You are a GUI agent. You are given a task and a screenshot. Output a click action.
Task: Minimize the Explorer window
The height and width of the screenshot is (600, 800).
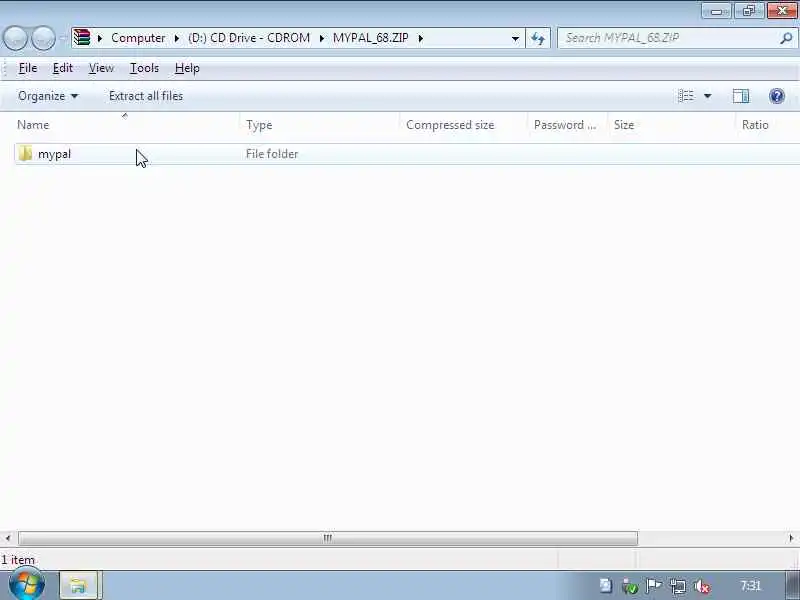tap(716, 11)
